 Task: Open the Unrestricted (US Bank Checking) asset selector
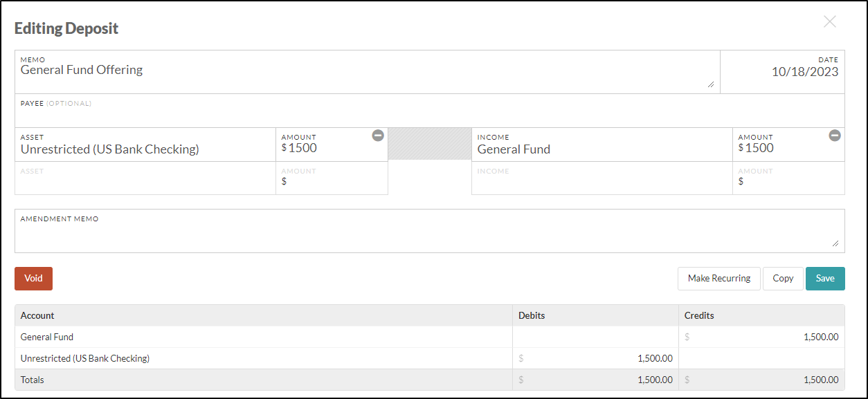point(145,145)
